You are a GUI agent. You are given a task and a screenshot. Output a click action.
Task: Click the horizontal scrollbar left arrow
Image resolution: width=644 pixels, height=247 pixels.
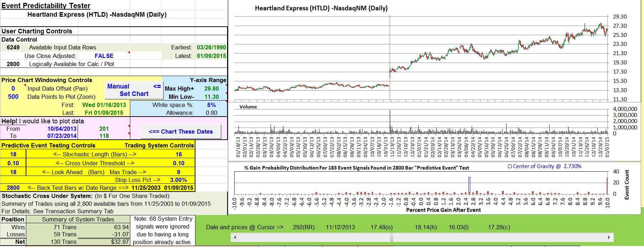pos(234,237)
